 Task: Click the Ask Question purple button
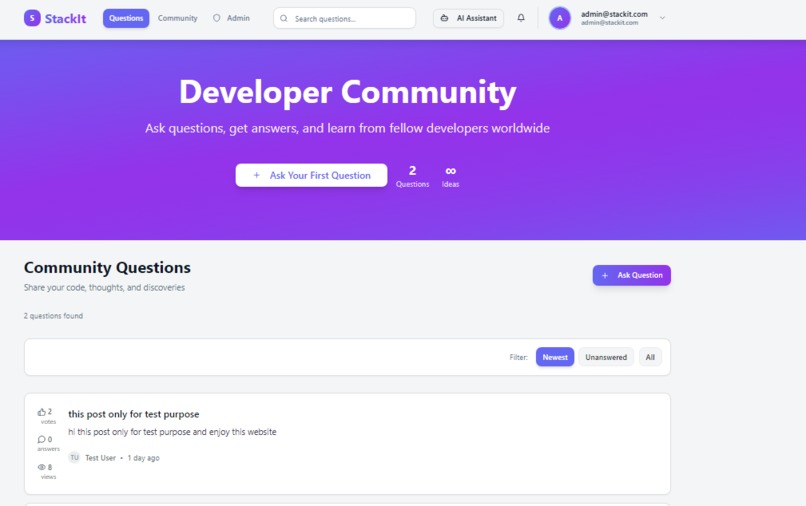coord(631,275)
